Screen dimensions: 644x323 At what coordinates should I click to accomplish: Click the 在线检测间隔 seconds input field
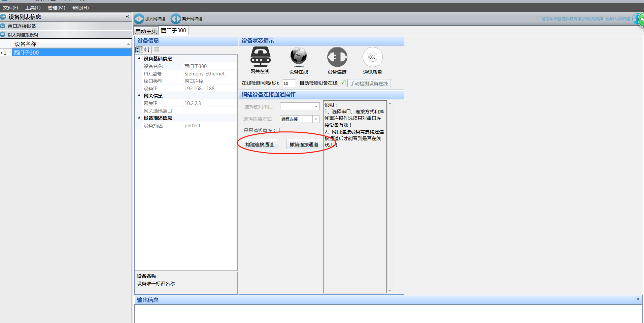[x=289, y=83]
